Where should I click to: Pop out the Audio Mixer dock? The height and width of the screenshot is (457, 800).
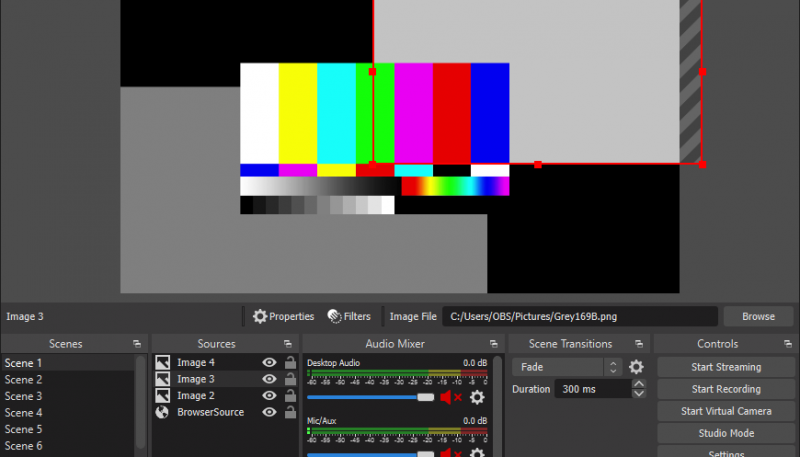click(493, 344)
